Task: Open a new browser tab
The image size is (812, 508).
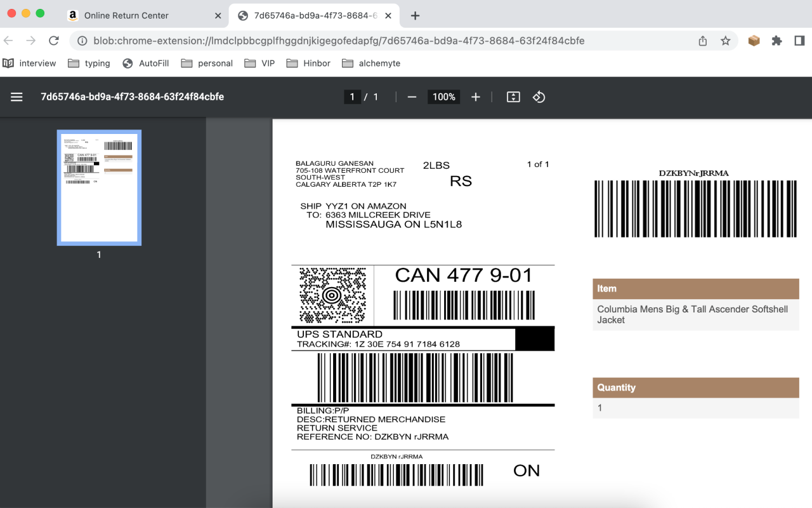Action: [415, 15]
